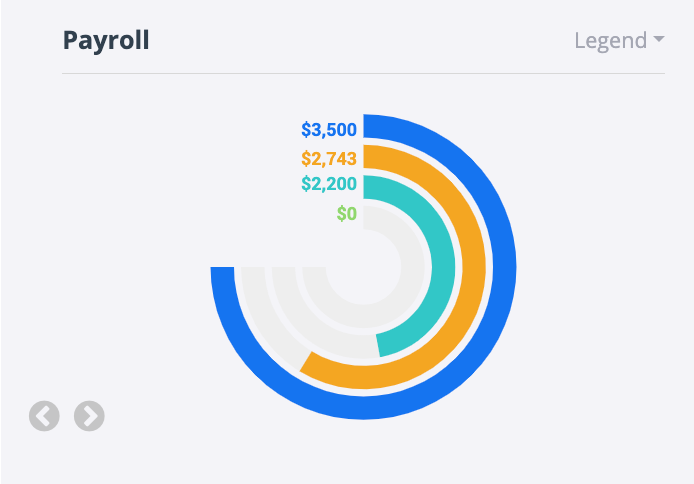Select the green $0 value label
Image resolution: width=694 pixels, height=484 pixels.
point(346,213)
